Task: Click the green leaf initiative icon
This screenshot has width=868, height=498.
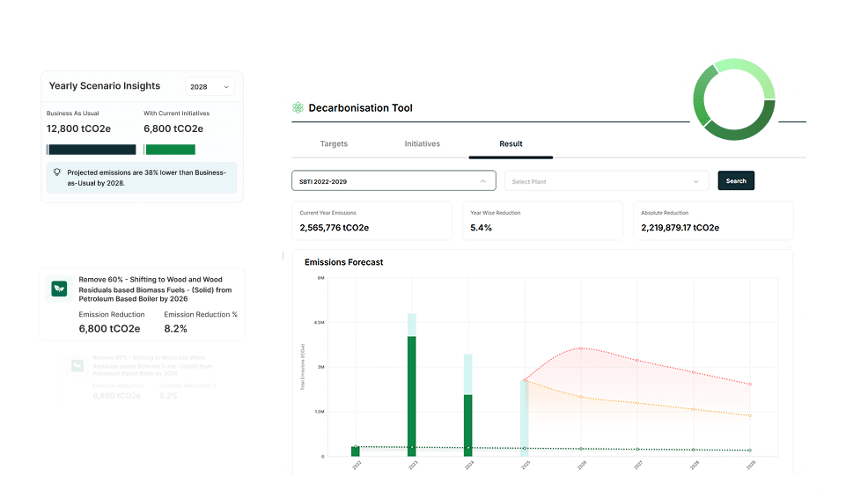Action: click(x=59, y=289)
